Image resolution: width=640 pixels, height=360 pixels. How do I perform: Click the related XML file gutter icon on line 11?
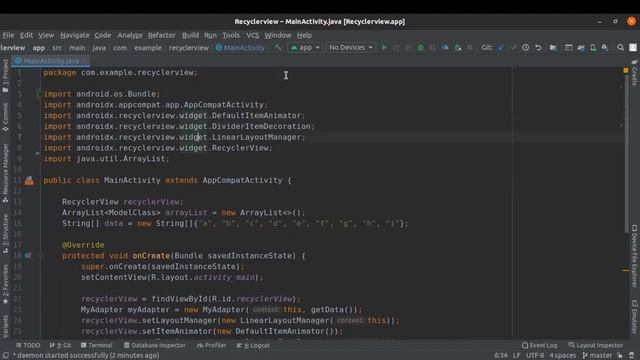click(x=29, y=180)
